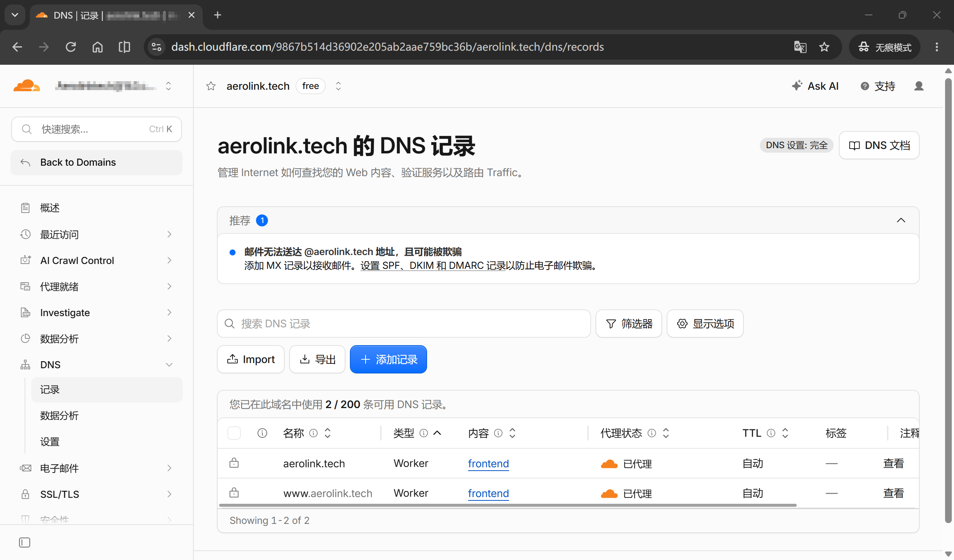Sort by TTL column
The image size is (954, 560).
tap(786, 433)
